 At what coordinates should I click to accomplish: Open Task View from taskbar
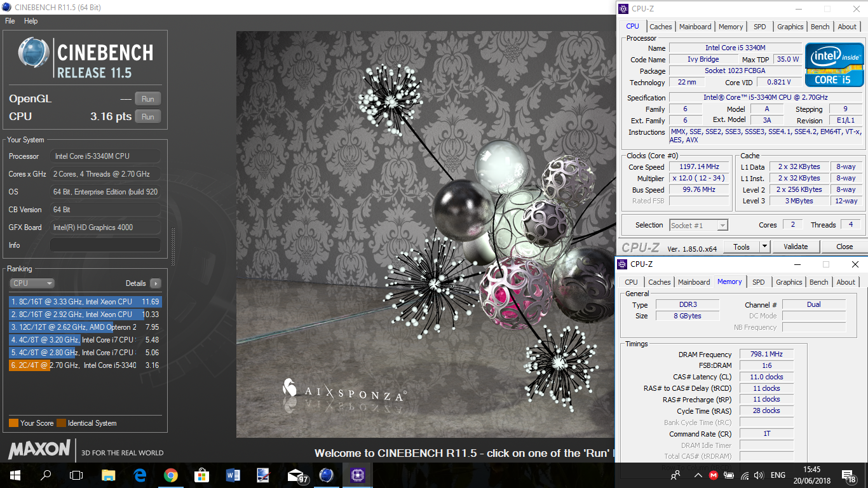(76, 475)
